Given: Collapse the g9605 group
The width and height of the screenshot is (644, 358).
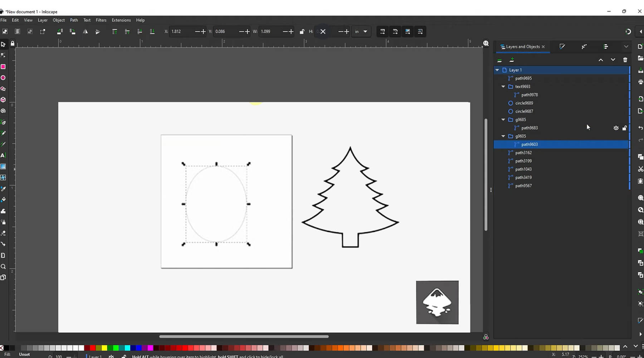Looking at the screenshot, I should tap(503, 136).
